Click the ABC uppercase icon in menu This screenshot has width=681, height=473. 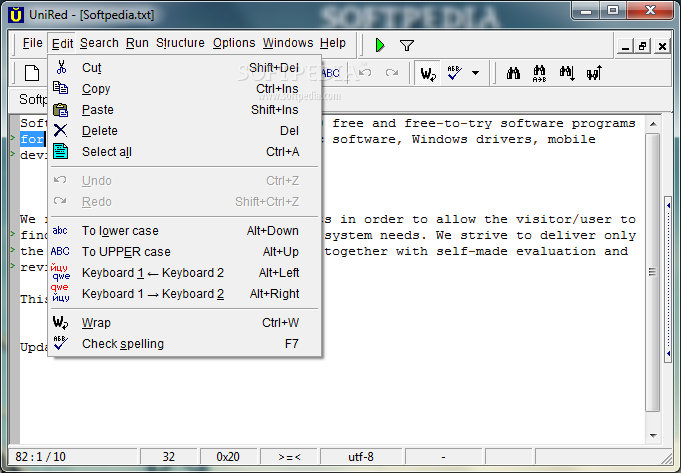(60, 251)
